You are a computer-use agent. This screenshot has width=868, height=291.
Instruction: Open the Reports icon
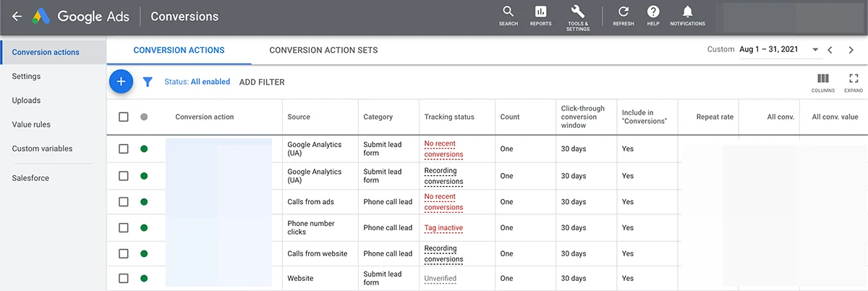(x=540, y=15)
